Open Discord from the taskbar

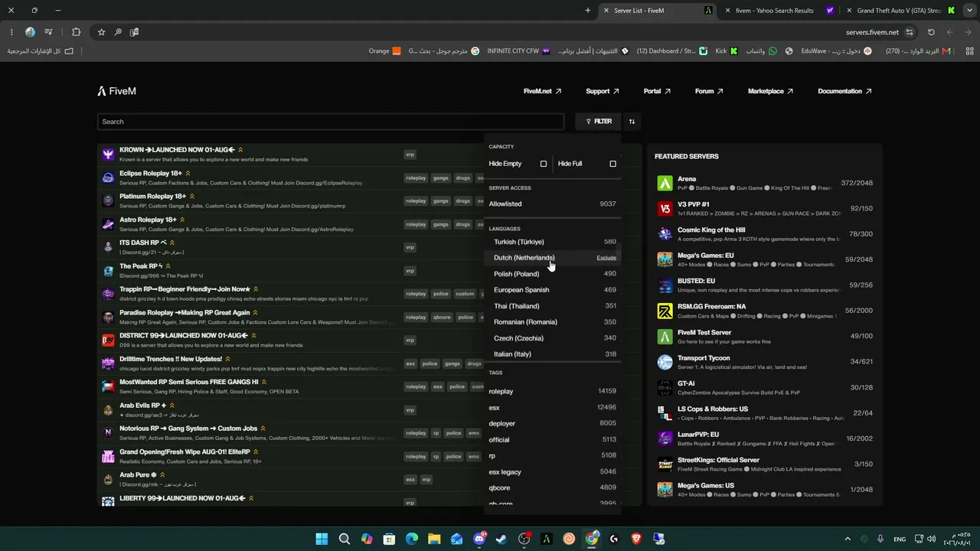[x=479, y=539]
